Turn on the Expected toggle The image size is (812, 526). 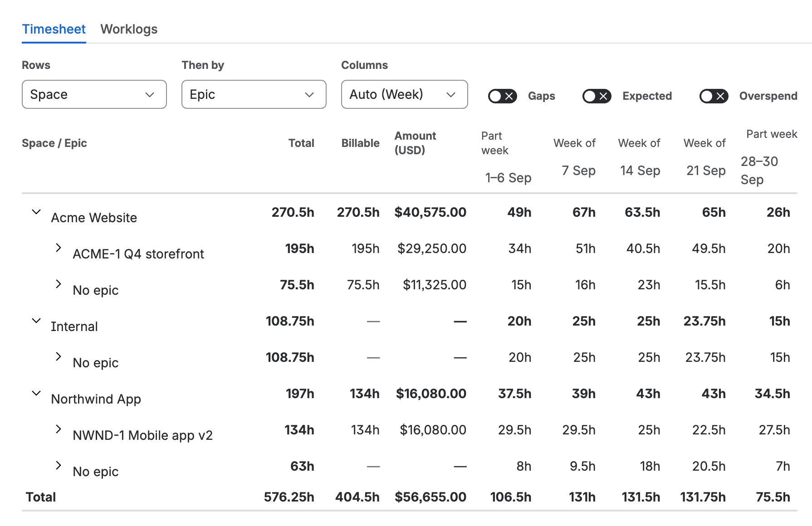coord(597,96)
